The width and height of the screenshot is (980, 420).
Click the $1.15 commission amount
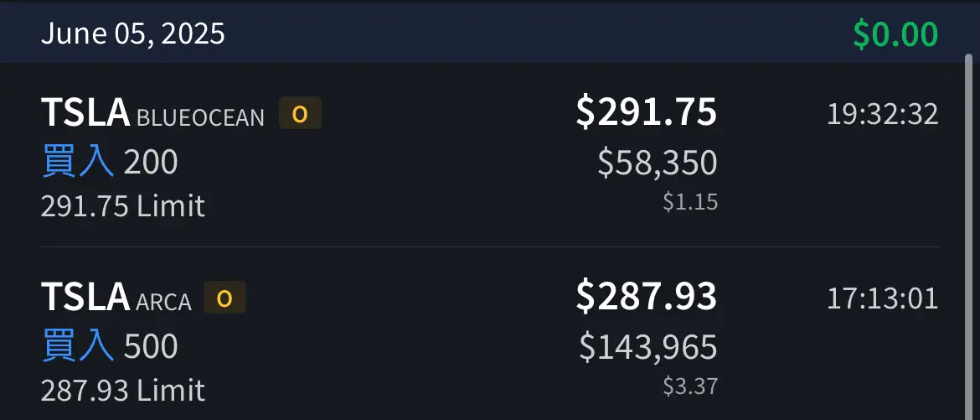click(691, 202)
